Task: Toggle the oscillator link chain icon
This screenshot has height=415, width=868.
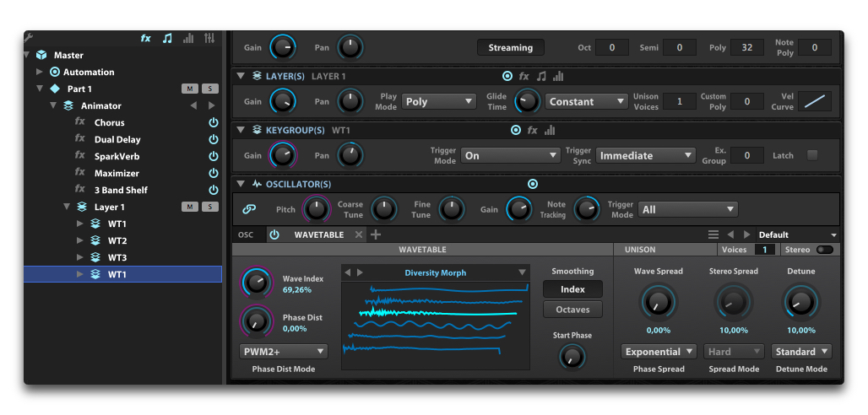Action: click(x=249, y=209)
